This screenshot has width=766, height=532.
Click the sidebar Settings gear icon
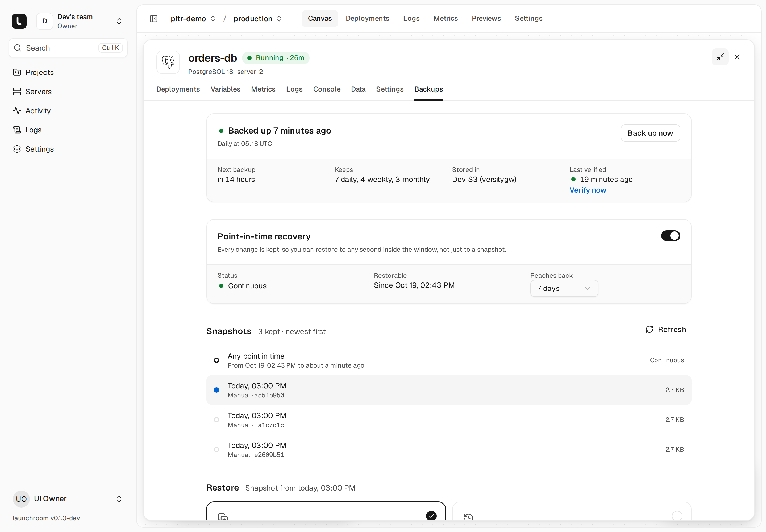click(x=17, y=149)
